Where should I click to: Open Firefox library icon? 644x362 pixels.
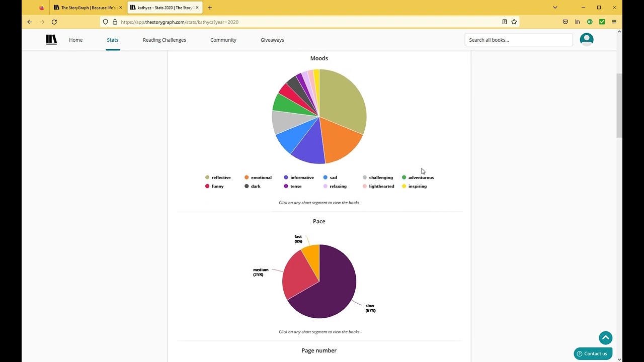point(578,22)
